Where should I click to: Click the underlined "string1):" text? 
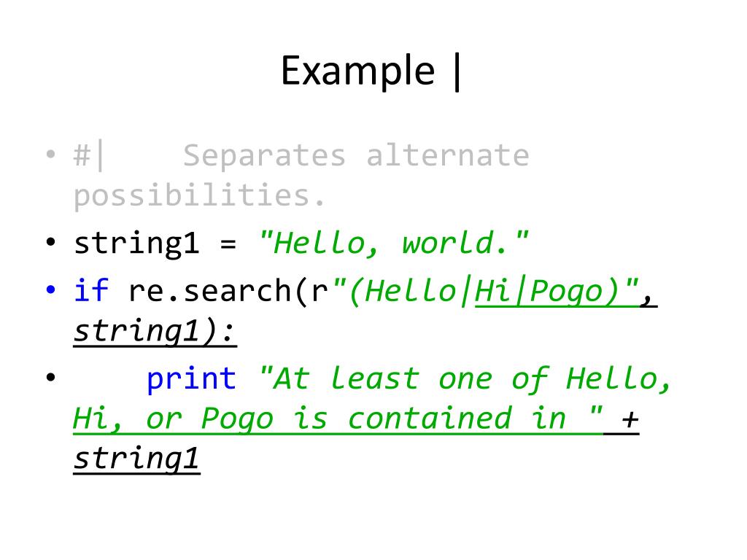(155, 332)
